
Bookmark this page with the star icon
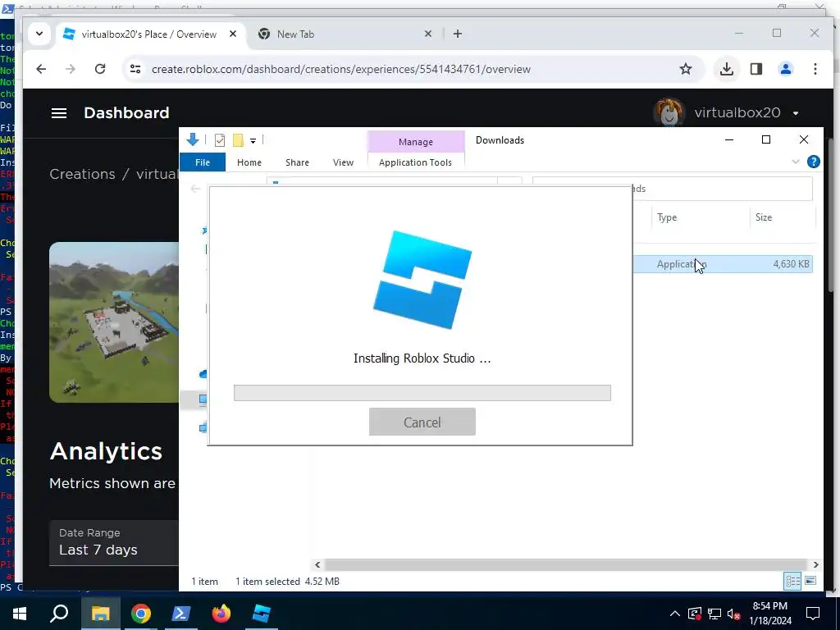pos(685,69)
